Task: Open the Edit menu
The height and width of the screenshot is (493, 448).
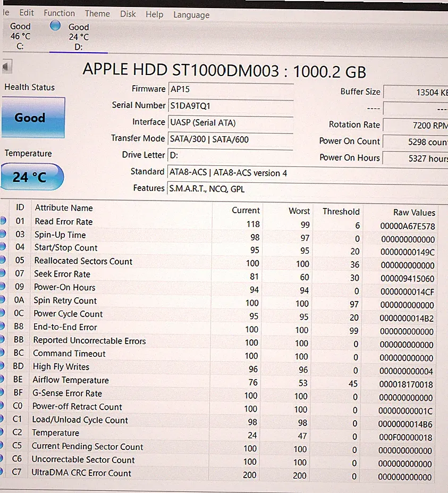Action: pos(27,13)
